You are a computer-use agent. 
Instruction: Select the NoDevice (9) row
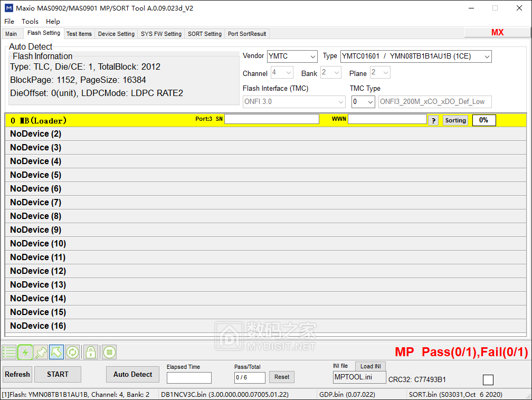(265, 230)
